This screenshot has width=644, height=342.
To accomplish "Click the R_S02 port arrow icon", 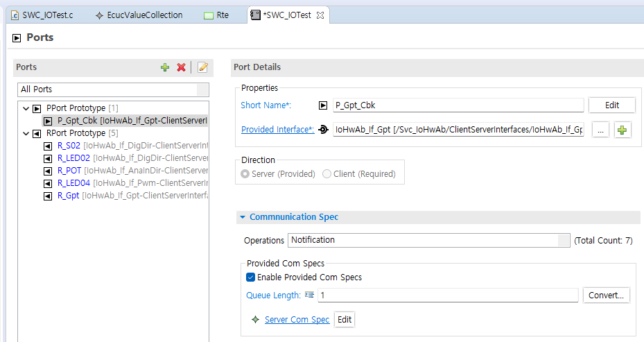I will (48, 146).
